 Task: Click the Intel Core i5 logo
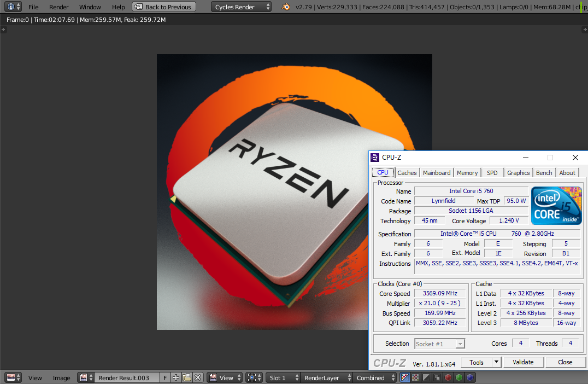coord(556,206)
